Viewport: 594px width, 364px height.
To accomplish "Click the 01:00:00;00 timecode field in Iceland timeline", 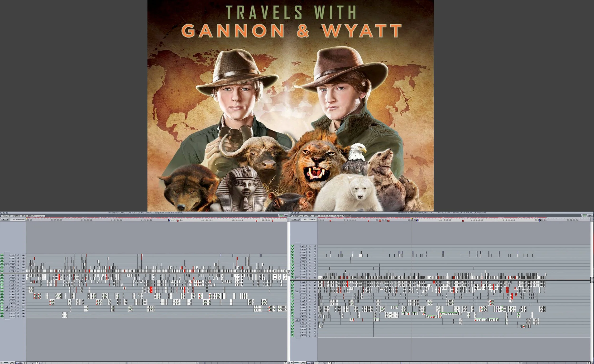I will pyautogui.click(x=18, y=219).
